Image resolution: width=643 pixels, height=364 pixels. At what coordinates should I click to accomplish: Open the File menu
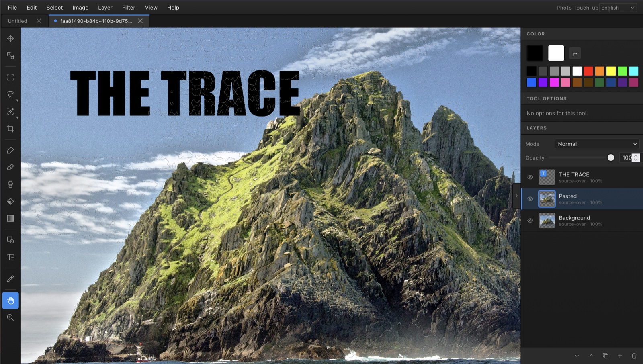(12, 8)
